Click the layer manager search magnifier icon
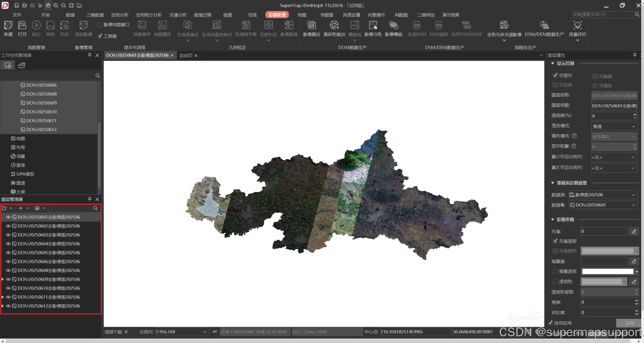Screen dimensions: 644x343 (96, 208)
